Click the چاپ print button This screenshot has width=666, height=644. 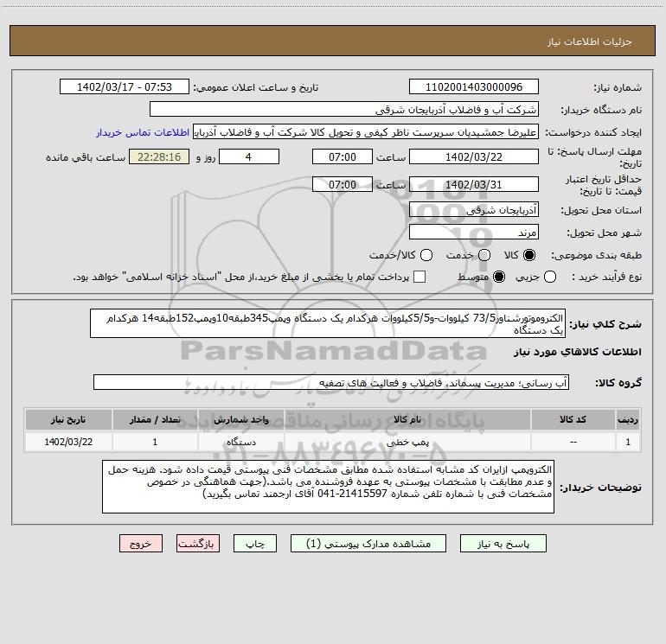pyautogui.click(x=255, y=544)
